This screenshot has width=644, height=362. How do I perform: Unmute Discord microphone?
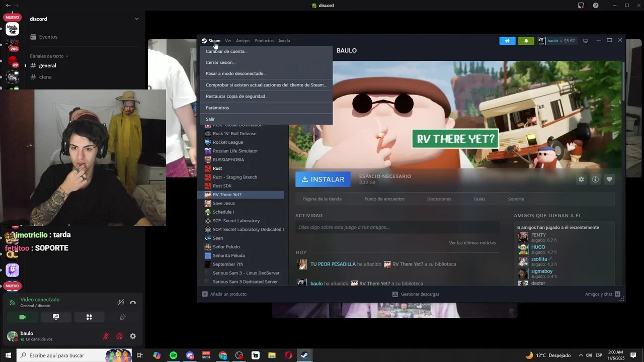click(x=106, y=336)
